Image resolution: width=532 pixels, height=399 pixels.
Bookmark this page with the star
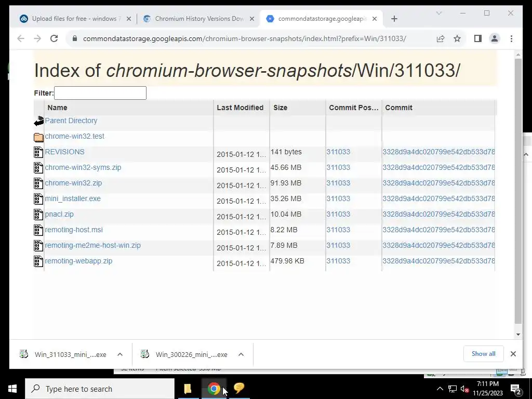pos(457,38)
